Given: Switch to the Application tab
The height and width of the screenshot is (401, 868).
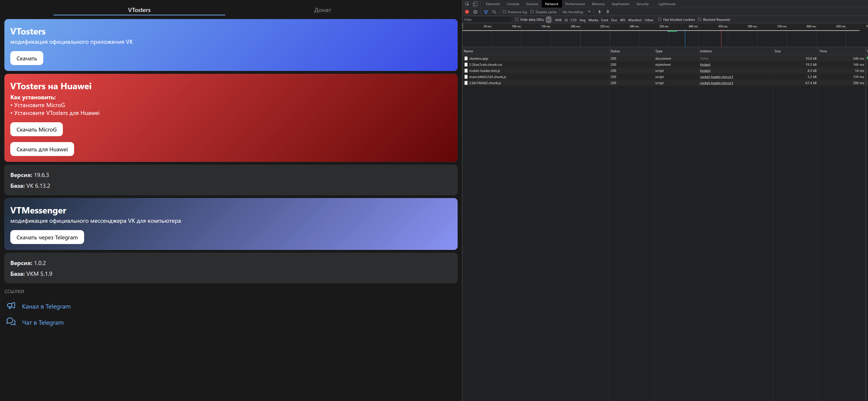Looking at the screenshot, I should point(620,4).
